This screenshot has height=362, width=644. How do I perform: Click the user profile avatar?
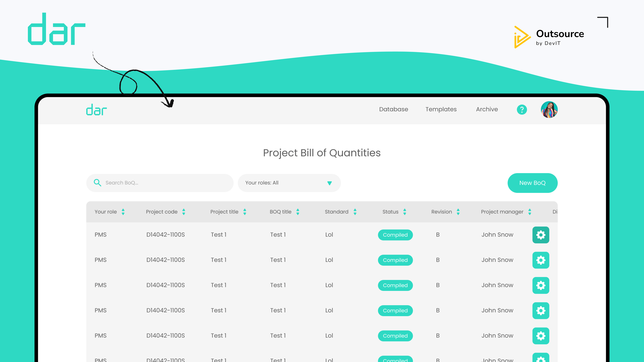(549, 109)
